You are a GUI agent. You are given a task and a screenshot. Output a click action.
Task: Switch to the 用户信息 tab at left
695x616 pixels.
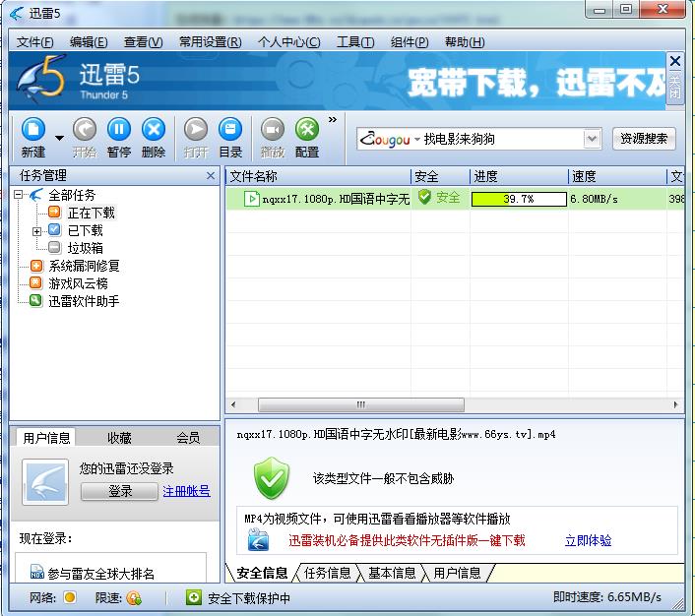pos(46,438)
